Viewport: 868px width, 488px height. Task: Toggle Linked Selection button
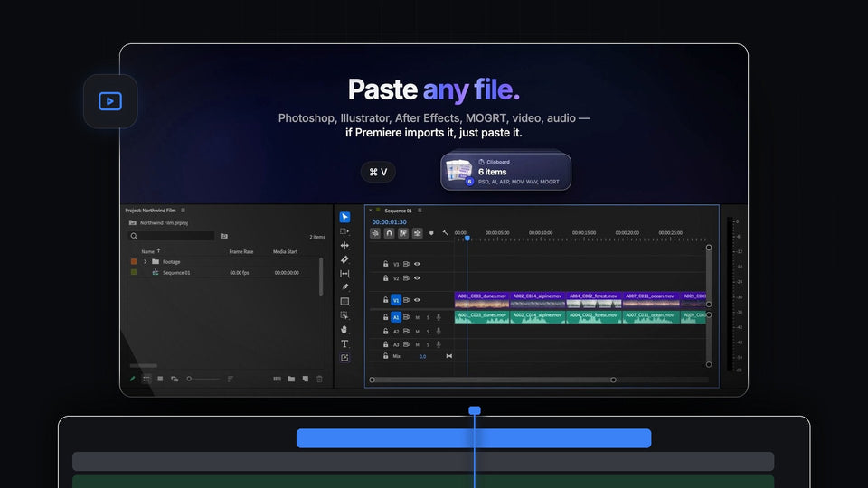(403, 233)
